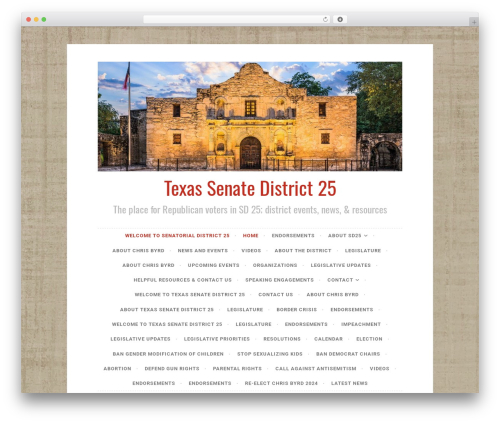Image resolution: width=500 pixels, height=423 pixels.
Task: Open the Border Crisis page
Action: (297, 309)
